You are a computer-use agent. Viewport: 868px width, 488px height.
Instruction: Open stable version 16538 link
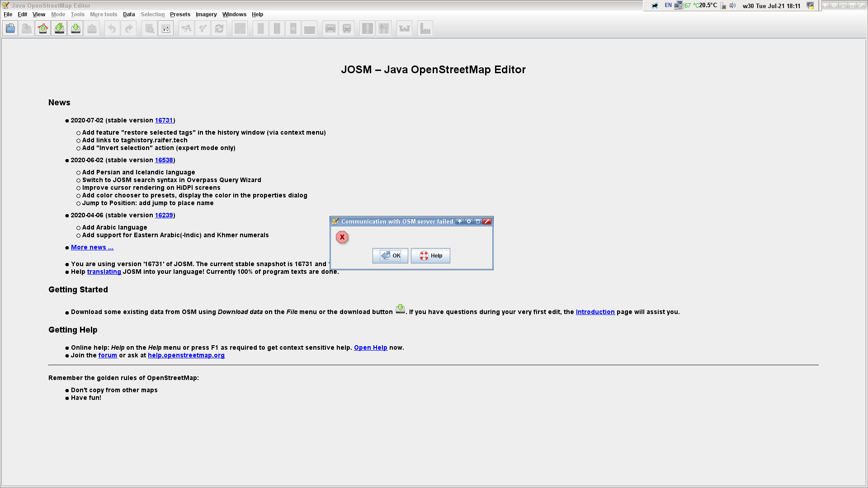[x=164, y=160]
